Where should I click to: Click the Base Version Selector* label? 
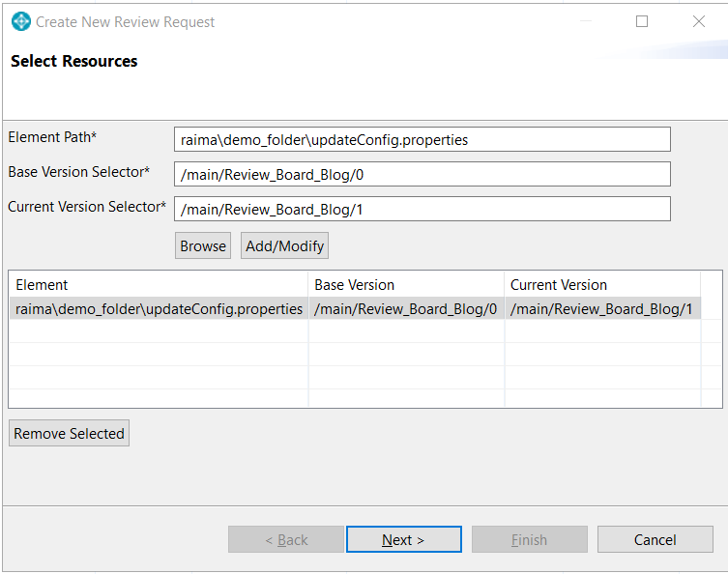point(79,172)
